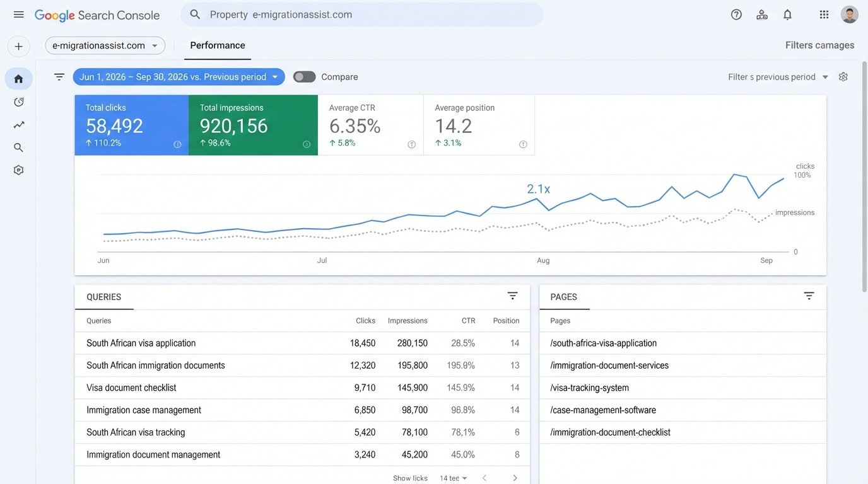868x484 pixels.
Task: Filter the Queries table rows
Action: point(513,296)
